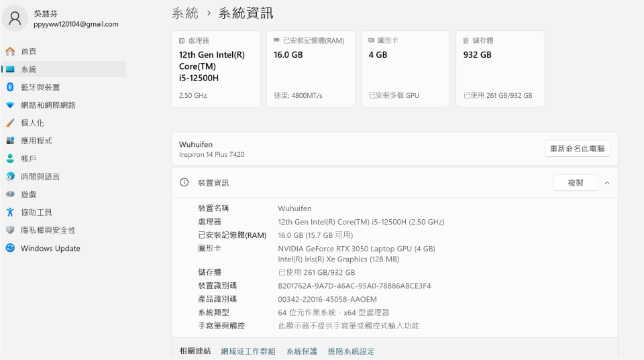Select the 裝置識別碼 value B201762A-9A7D…

(x=354, y=286)
